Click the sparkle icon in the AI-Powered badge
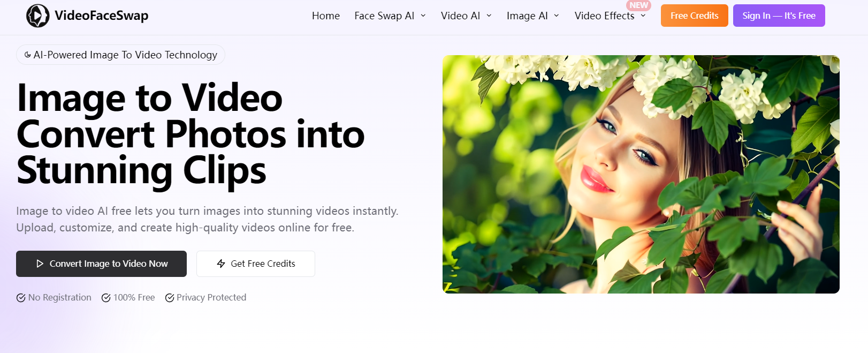The width and height of the screenshot is (868, 353). (x=28, y=55)
